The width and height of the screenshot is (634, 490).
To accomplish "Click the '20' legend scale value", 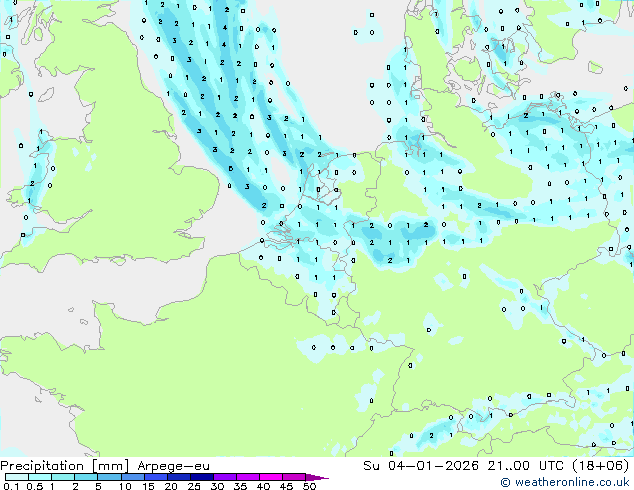I will point(171,486).
